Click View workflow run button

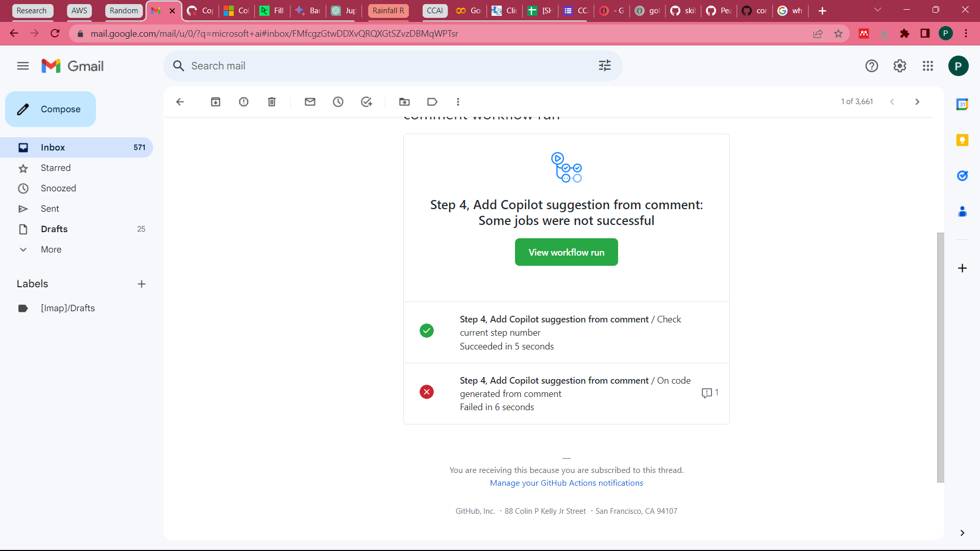[x=567, y=252]
